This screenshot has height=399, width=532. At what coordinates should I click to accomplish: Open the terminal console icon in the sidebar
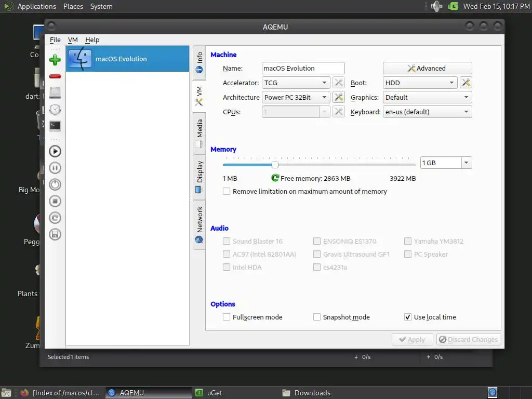(55, 126)
